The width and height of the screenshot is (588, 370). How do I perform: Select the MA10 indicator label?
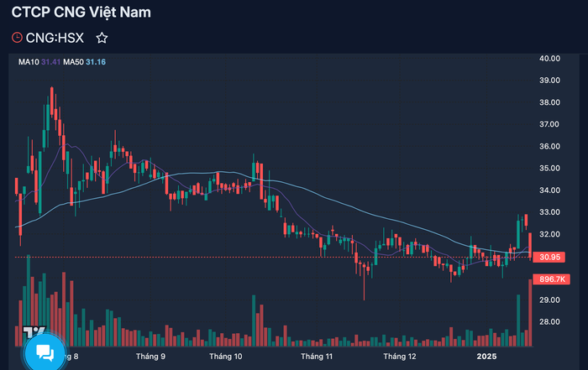click(29, 62)
